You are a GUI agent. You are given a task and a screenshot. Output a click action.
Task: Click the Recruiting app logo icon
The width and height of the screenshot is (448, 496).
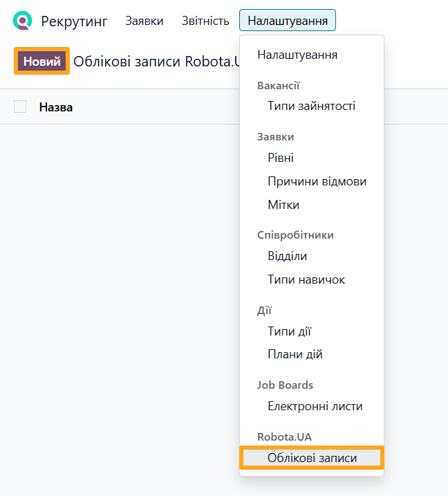click(22, 21)
